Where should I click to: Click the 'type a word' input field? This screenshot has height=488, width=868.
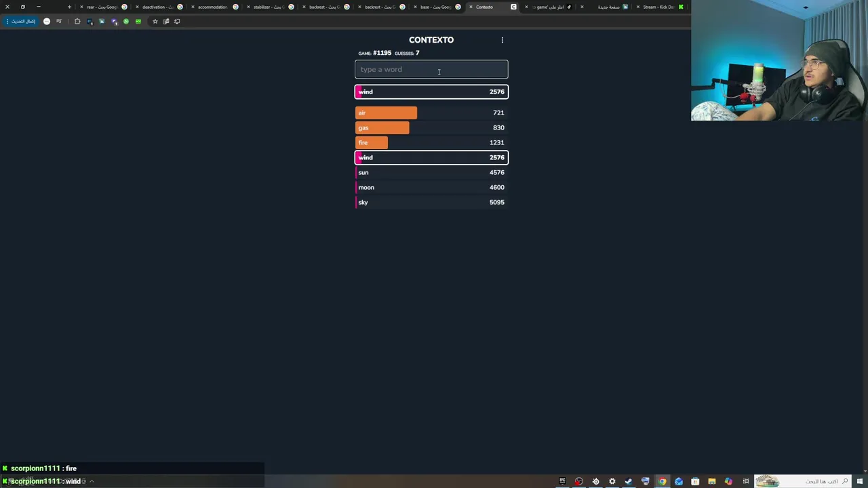click(x=431, y=69)
